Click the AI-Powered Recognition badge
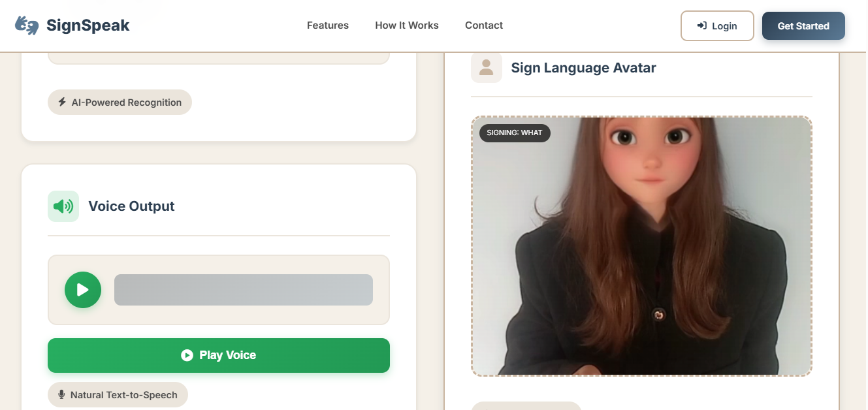This screenshot has height=410, width=868. 120,102
